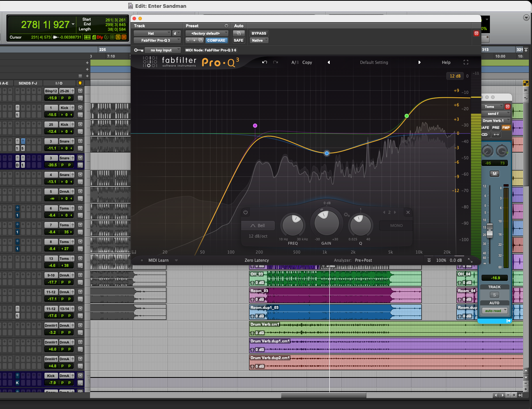Open the Toms track selector in send window
The height and width of the screenshot is (409, 532).
493,106
